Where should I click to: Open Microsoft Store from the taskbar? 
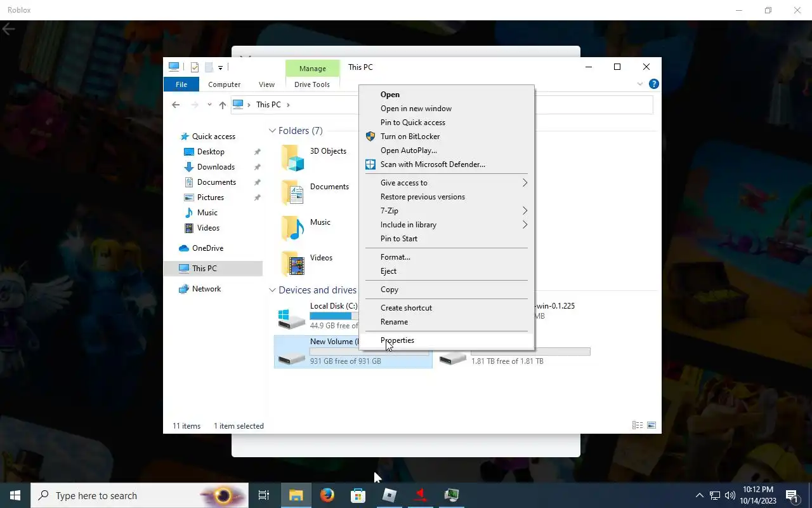358,495
